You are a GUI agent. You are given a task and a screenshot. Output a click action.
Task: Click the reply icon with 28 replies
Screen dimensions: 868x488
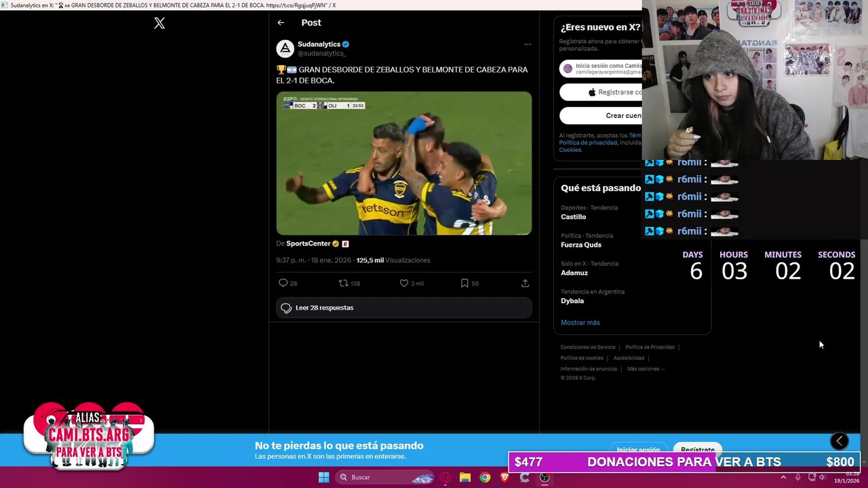click(x=283, y=283)
